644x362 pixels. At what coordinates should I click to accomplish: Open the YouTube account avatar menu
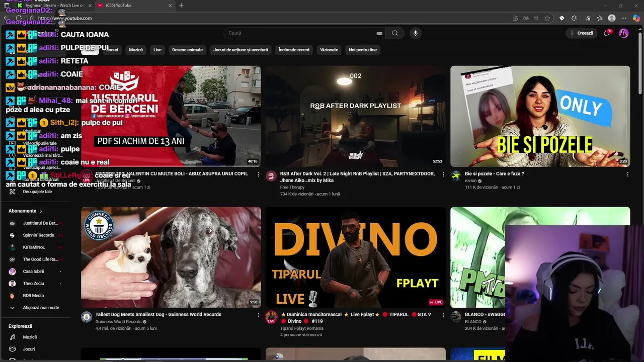pyautogui.click(x=623, y=33)
